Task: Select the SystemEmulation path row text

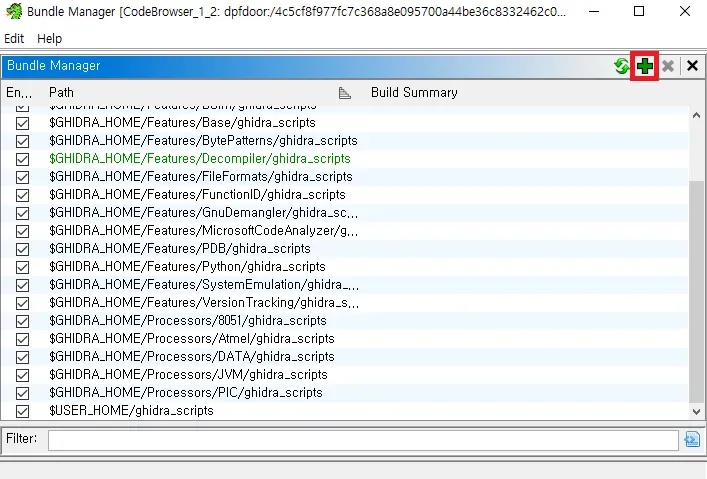Action: [x=204, y=285]
